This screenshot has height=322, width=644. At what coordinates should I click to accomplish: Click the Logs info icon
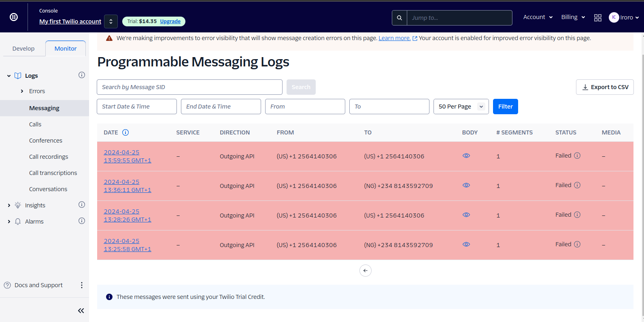pyautogui.click(x=82, y=75)
